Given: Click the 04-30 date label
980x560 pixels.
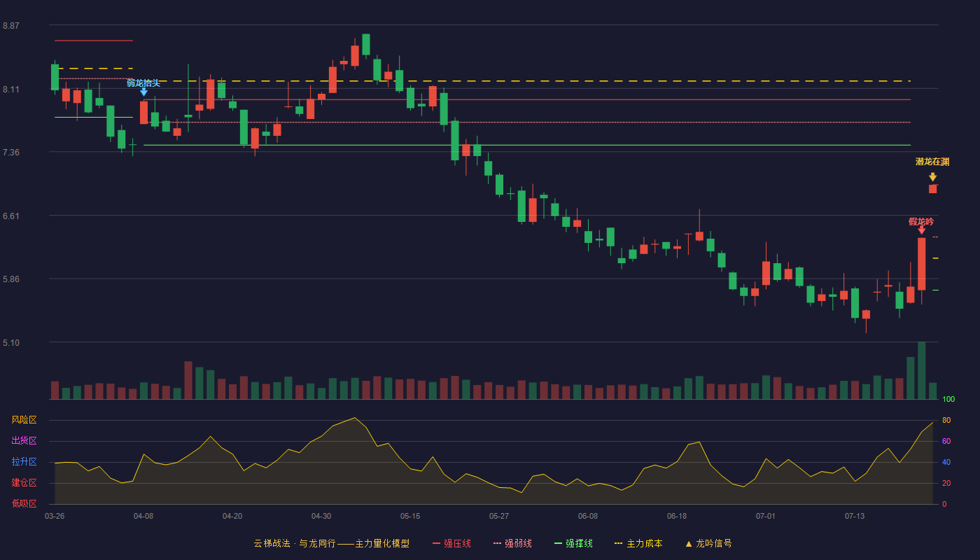Looking at the screenshot, I should coord(321,516).
